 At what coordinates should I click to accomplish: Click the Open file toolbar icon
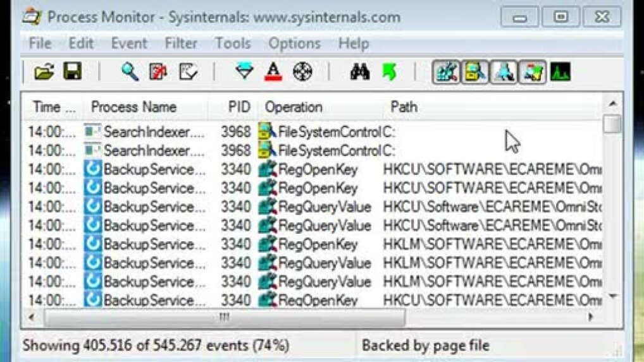click(x=44, y=72)
